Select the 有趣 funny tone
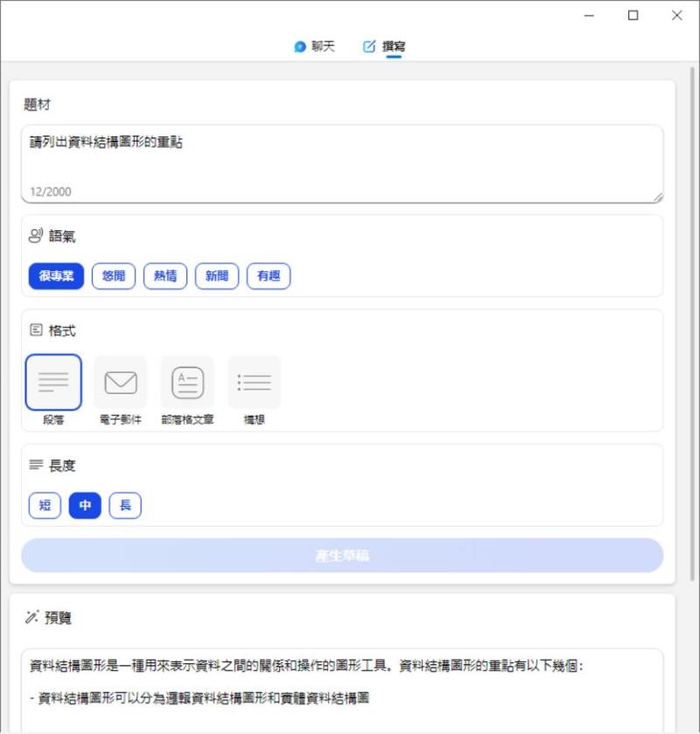Image resolution: width=700 pixels, height=734 pixels. [x=269, y=276]
